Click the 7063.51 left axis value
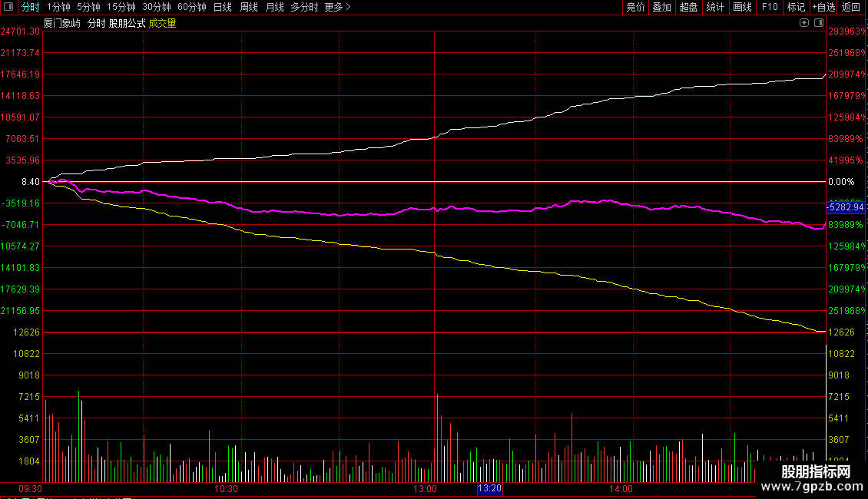 pyautogui.click(x=23, y=138)
